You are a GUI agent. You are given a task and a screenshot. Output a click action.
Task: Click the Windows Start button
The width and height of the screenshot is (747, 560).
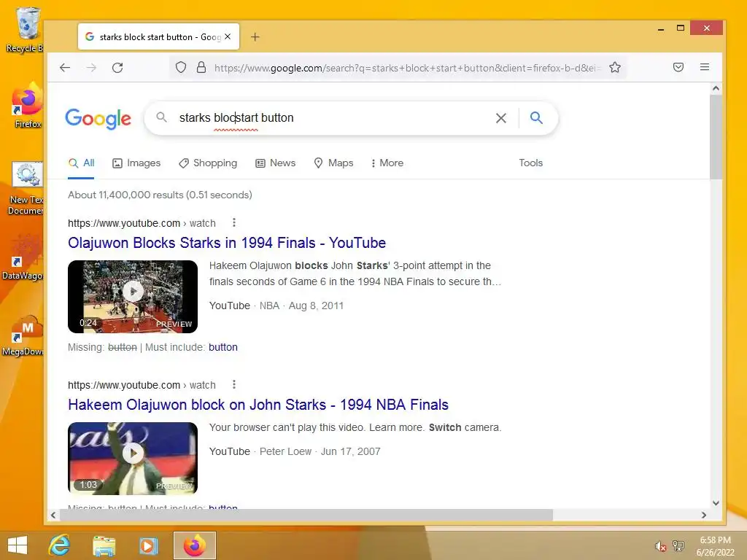[x=18, y=545]
